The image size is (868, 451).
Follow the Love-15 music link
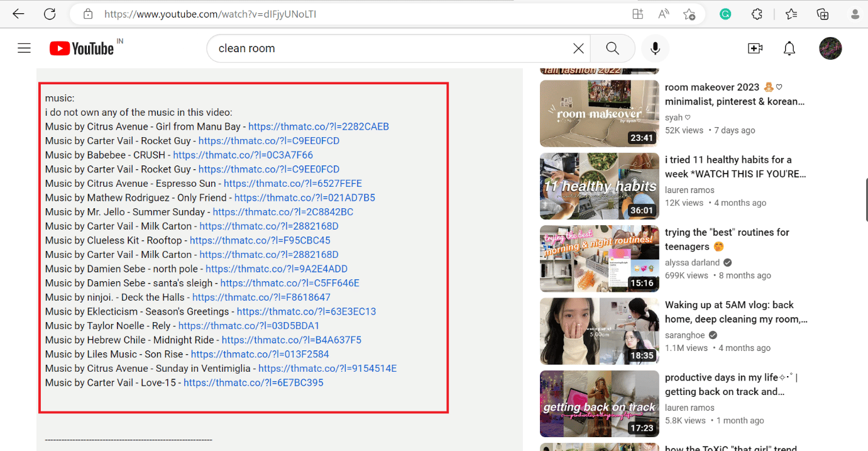(253, 382)
